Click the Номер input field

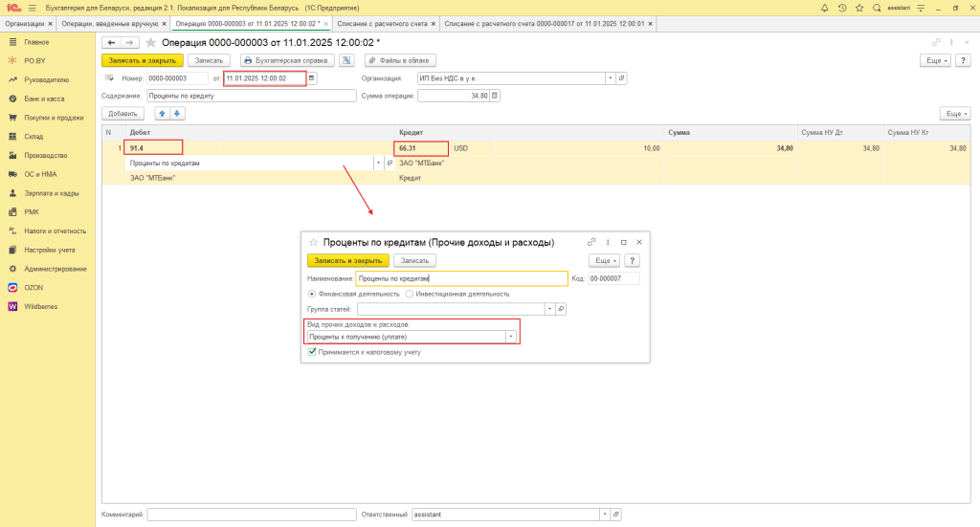177,78
